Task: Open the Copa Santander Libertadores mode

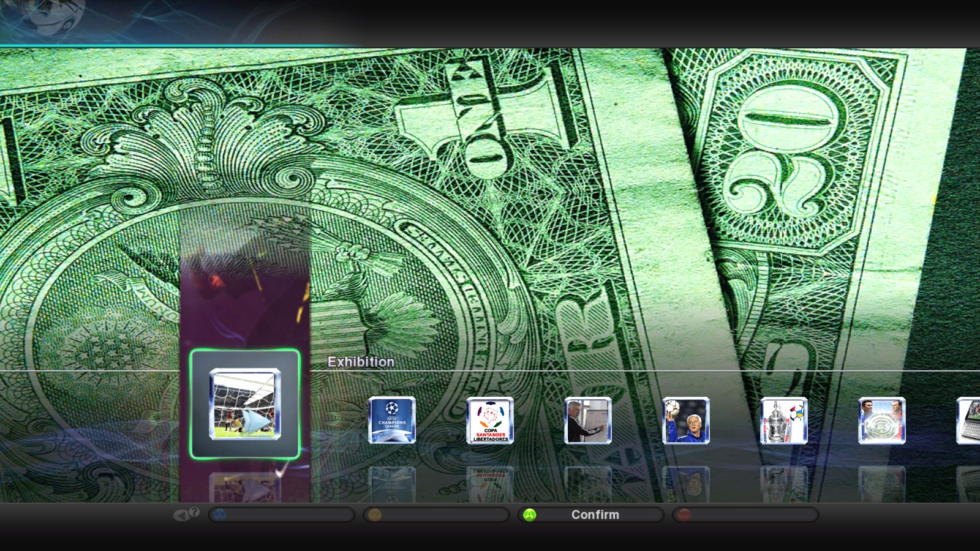Action: pyautogui.click(x=490, y=420)
